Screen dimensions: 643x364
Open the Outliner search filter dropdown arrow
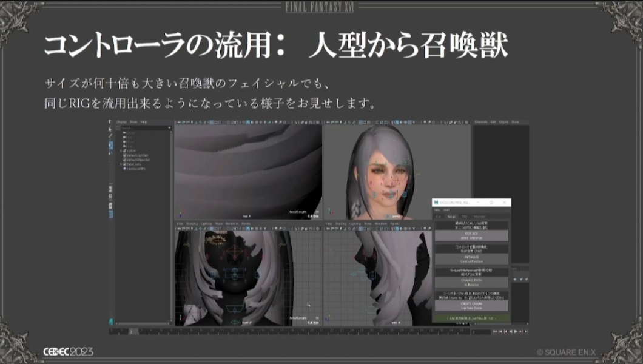click(x=170, y=128)
